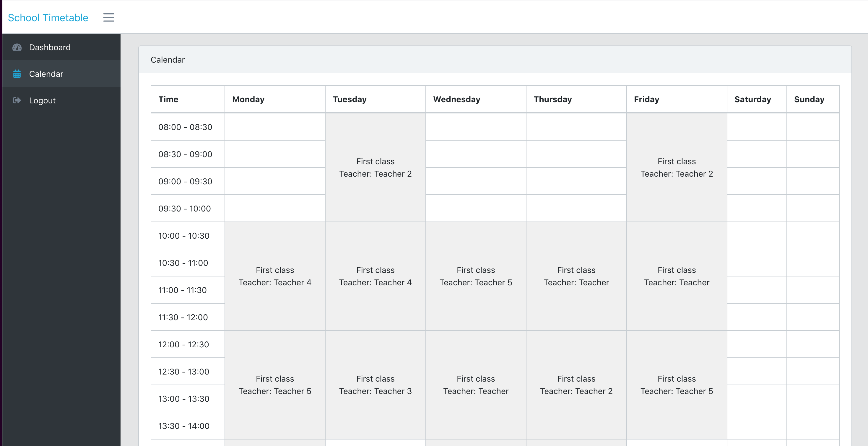Click the School Timetable brand link
Viewport: 868px width, 446px height.
pyautogui.click(x=48, y=17)
